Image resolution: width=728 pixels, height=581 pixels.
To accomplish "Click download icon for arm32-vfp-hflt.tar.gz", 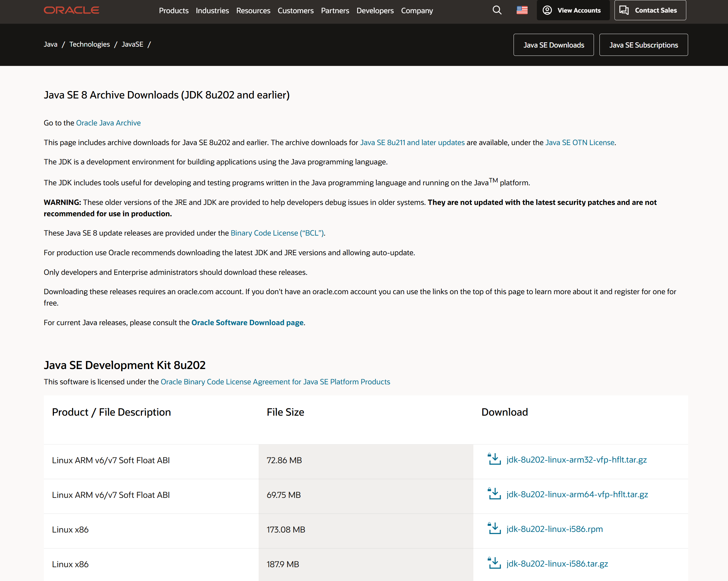I will tap(494, 459).
